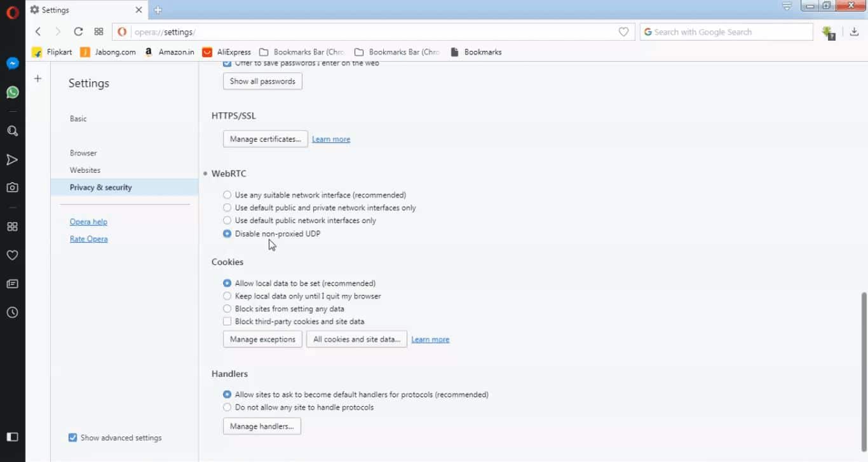Viewport: 868px width, 462px height.
Task: Open the heart Bookmarks icon in sidebar
Action: point(12,255)
